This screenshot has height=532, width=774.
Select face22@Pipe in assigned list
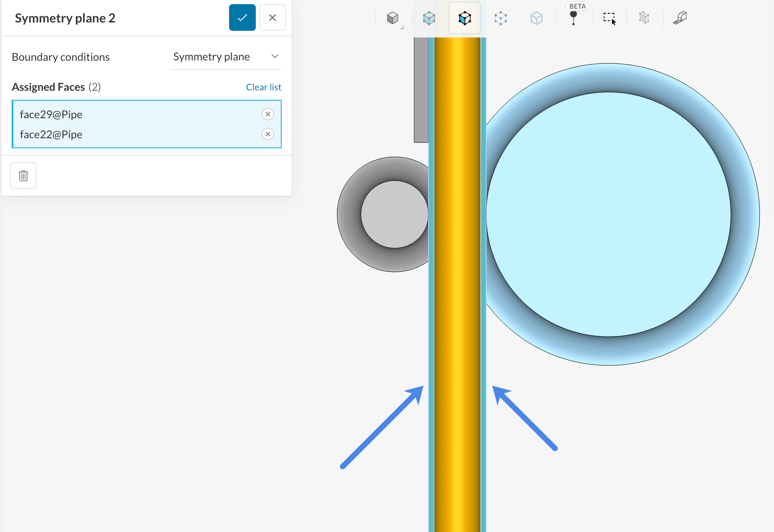pyautogui.click(x=51, y=134)
